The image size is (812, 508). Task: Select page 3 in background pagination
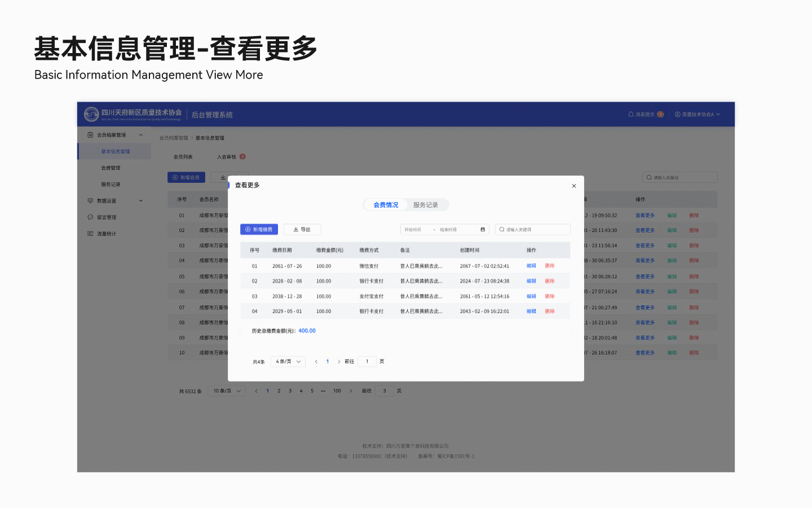coord(290,391)
